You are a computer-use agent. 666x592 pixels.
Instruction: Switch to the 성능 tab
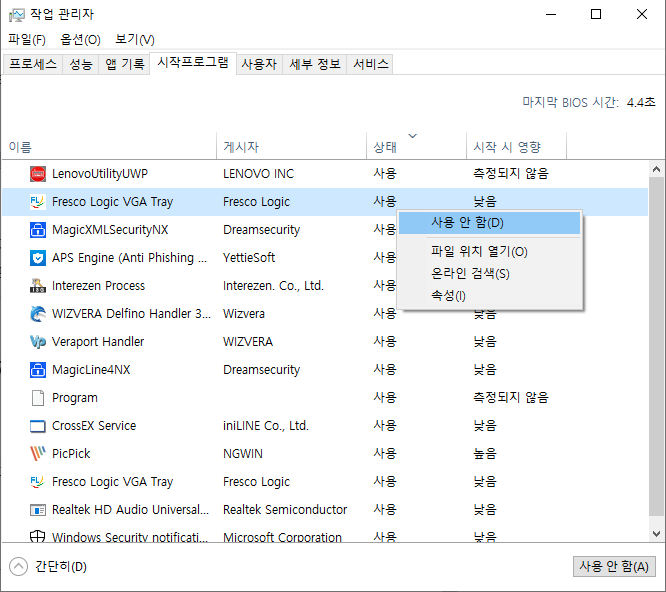81,64
